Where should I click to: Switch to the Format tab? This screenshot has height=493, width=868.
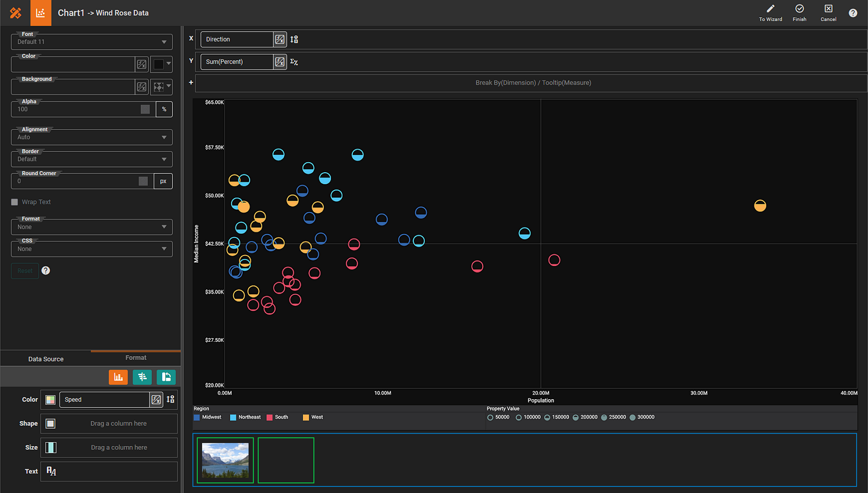[136, 358]
